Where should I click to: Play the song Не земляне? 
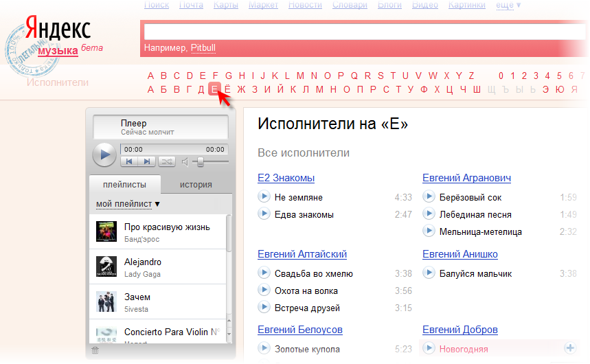coord(264,196)
